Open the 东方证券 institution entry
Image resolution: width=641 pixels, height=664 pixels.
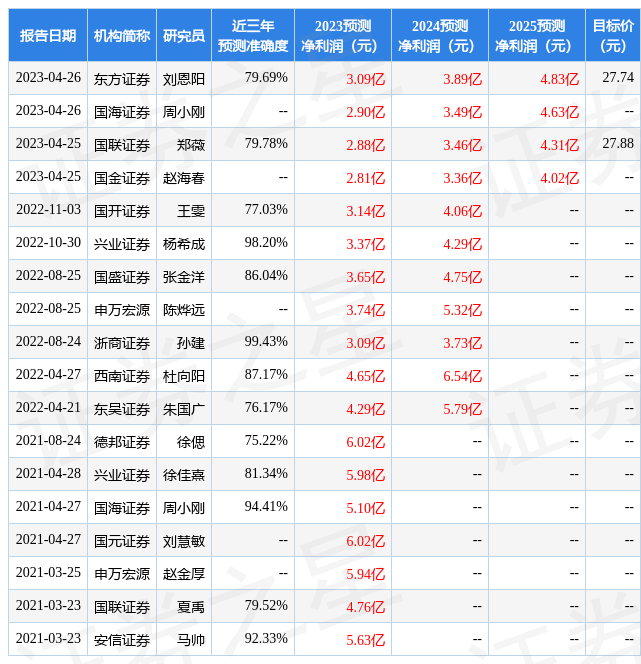(122, 78)
